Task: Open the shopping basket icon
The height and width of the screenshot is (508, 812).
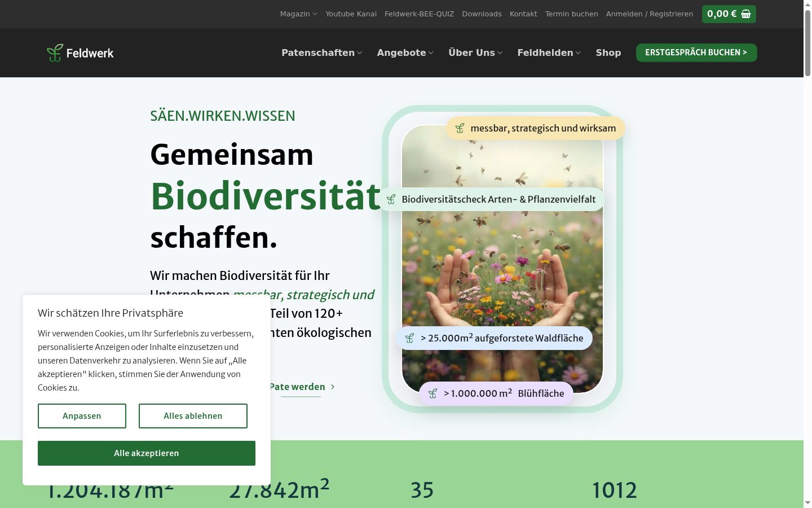Action: click(x=746, y=14)
